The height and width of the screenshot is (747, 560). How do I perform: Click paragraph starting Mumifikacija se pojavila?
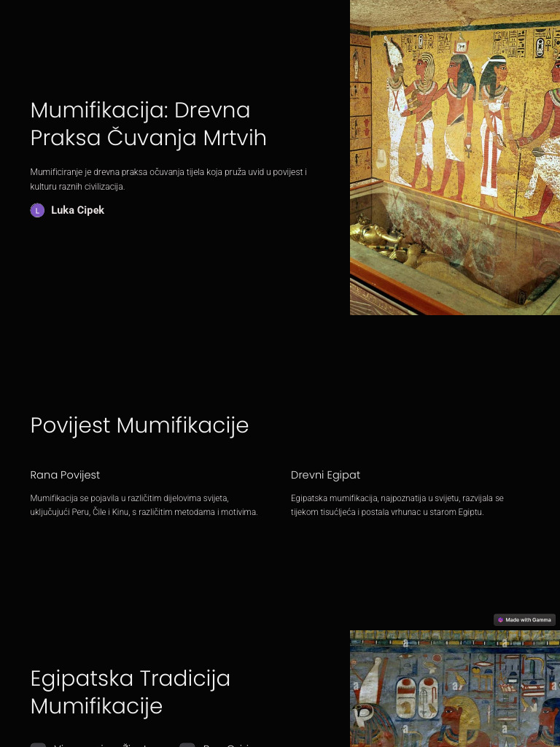144,505
